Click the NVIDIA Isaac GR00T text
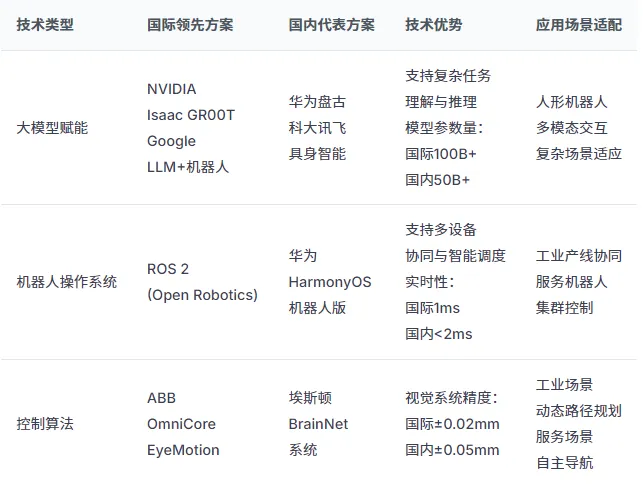The height and width of the screenshot is (498, 643). 191,102
